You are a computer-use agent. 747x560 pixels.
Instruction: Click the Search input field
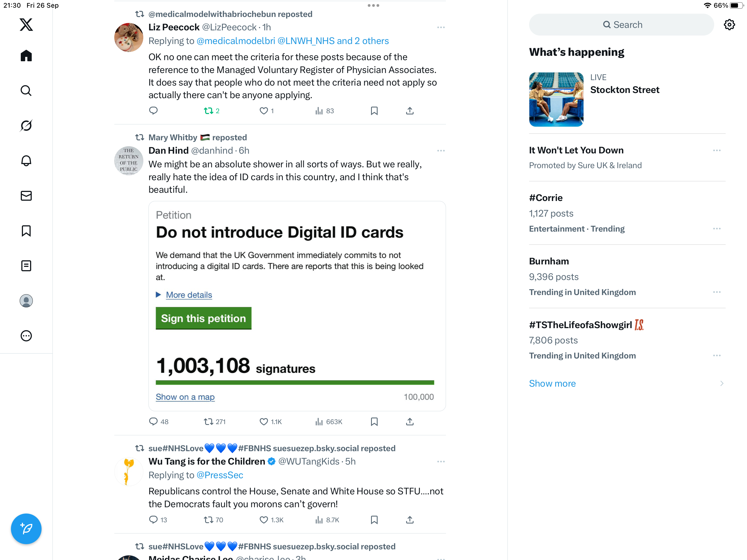pos(621,25)
